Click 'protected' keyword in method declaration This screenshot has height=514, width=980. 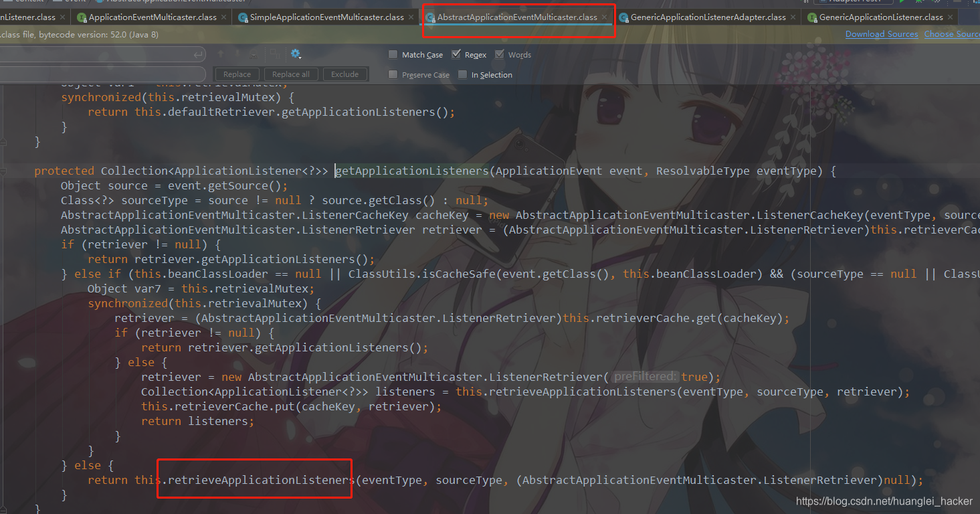64,171
